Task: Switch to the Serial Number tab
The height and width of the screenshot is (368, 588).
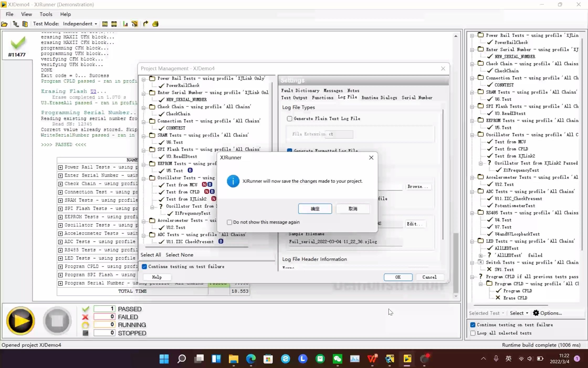Action: point(417,98)
